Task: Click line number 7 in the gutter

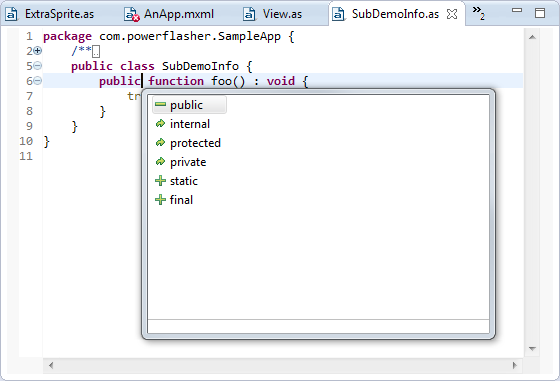Action: click(x=29, y=96)
